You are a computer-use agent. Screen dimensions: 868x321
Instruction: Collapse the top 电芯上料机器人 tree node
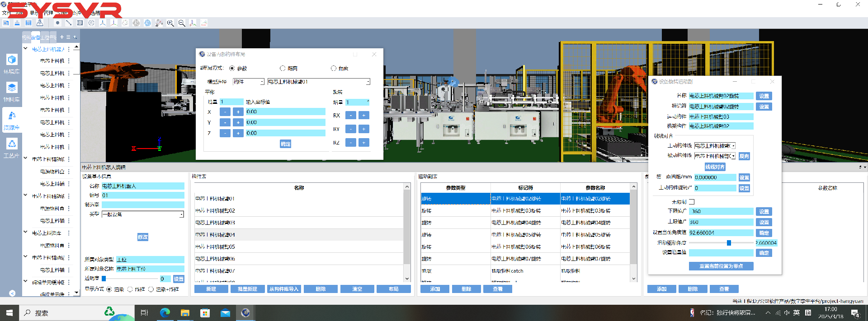tap(26, 49)
